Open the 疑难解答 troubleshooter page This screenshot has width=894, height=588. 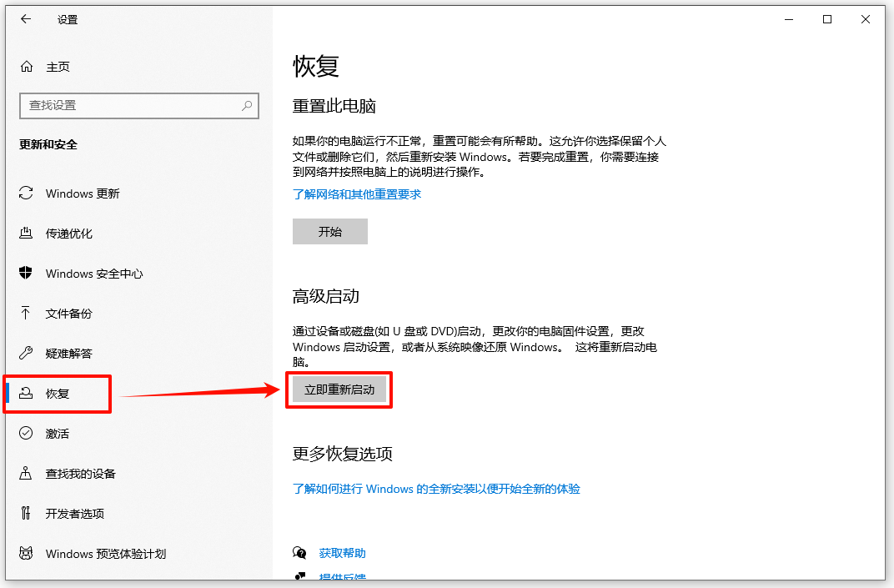tap(72, 353)
